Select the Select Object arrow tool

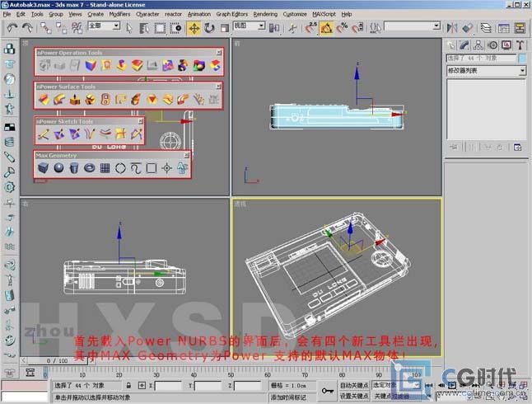(x=129, y=28)
